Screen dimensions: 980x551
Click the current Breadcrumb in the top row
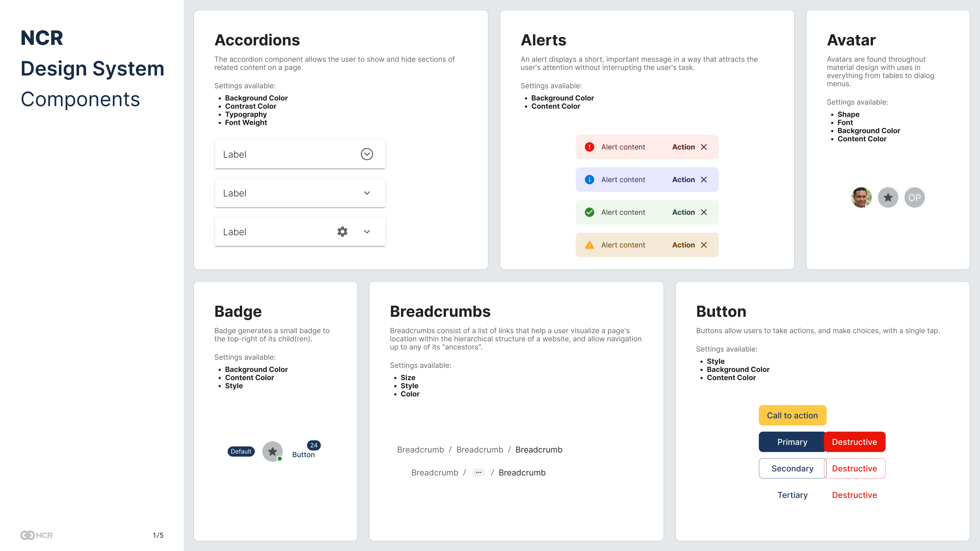539,449
